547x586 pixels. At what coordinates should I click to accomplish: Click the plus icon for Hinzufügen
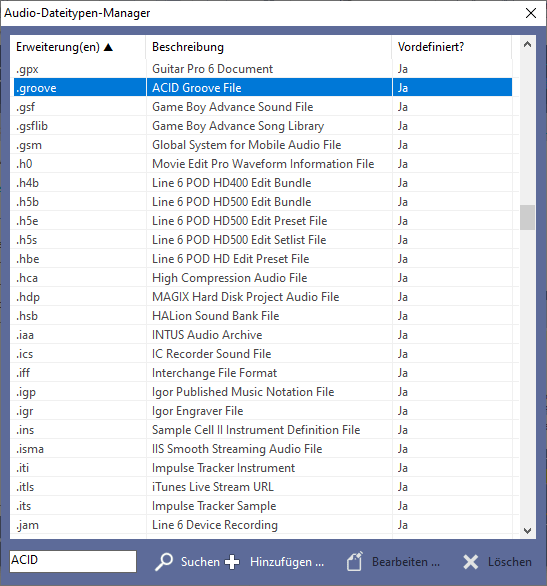click(x=232, y=562)
